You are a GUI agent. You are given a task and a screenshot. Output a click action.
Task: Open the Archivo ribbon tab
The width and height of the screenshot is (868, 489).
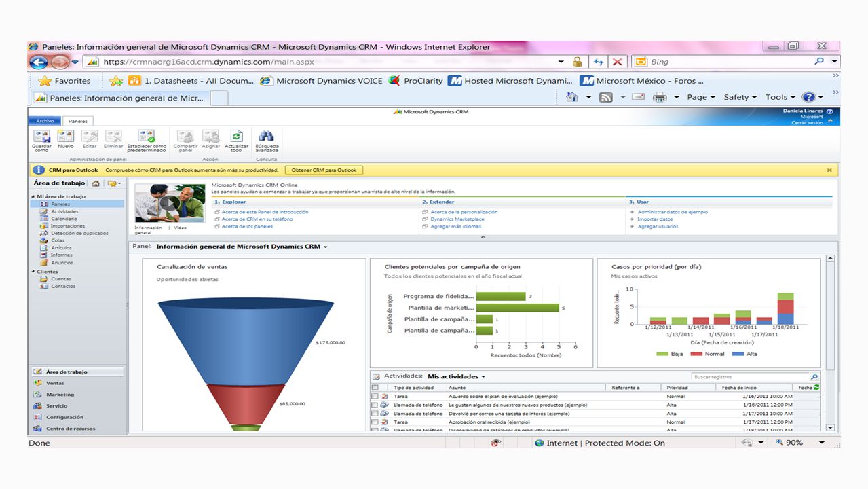45,121
